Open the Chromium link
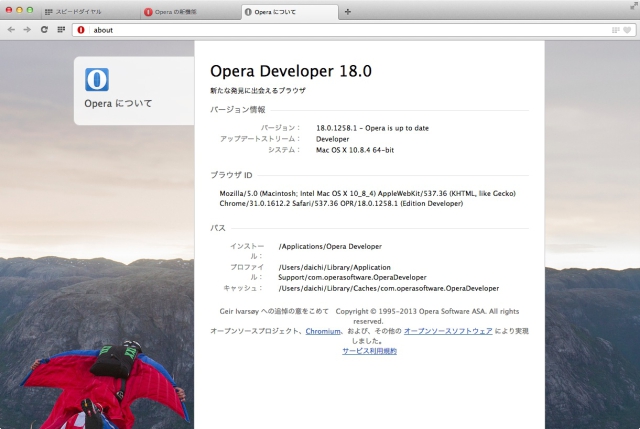This screenshot has height=429, width=640. point(322,331)
